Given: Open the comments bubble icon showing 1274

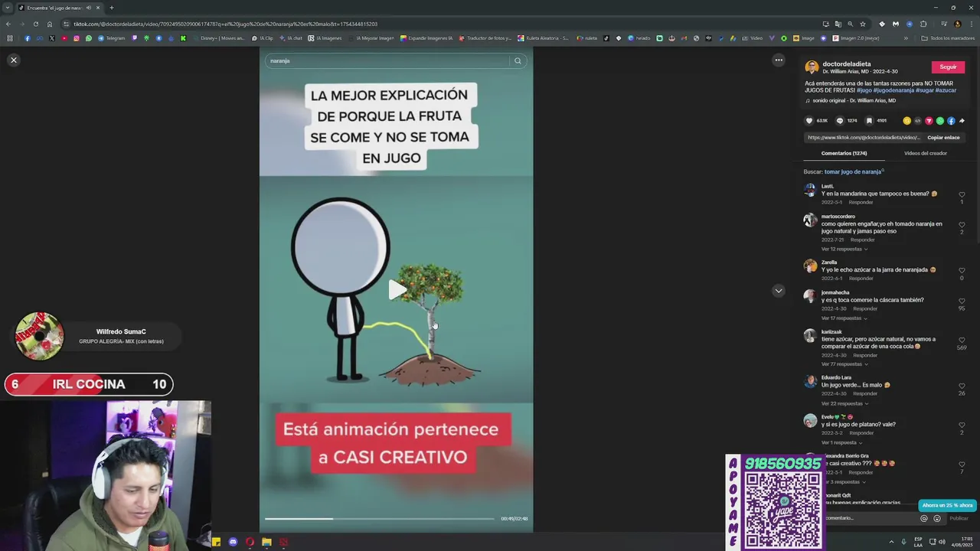Looking at the screenshot, I should [x=840, y=120].
